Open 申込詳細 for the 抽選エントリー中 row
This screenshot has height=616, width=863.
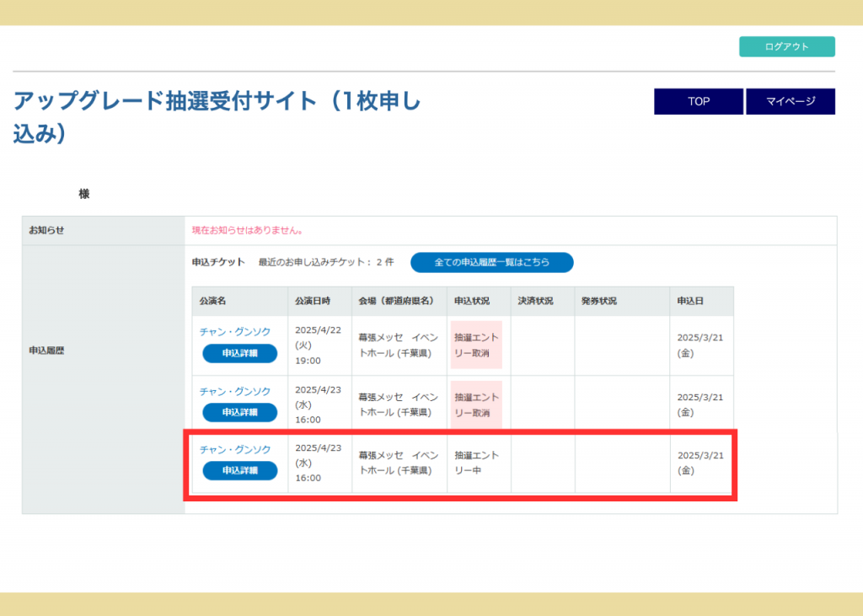[239, 471]
